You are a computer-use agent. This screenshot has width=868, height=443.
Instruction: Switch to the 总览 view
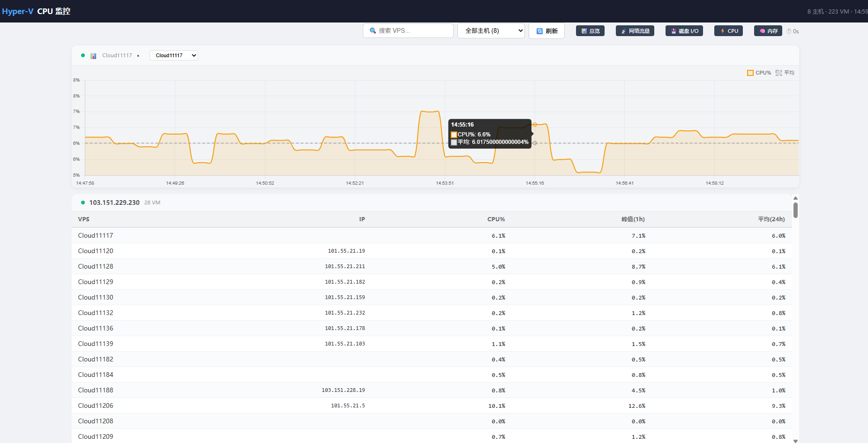click(590, 31)
